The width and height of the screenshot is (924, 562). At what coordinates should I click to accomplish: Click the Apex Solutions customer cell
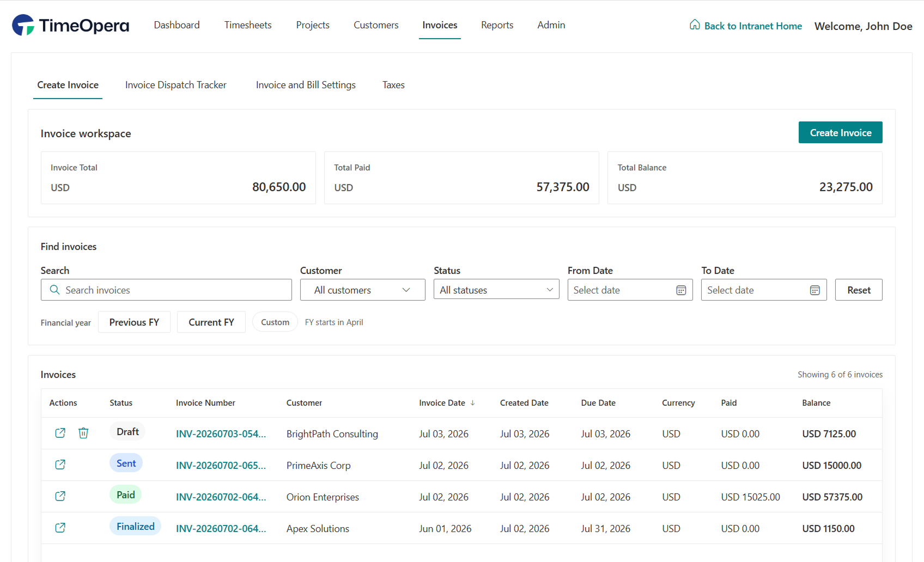(x=318, y=529)
